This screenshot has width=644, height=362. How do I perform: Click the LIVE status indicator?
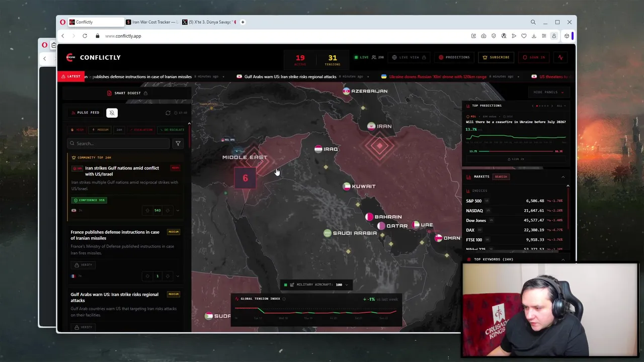pos(361,57)
